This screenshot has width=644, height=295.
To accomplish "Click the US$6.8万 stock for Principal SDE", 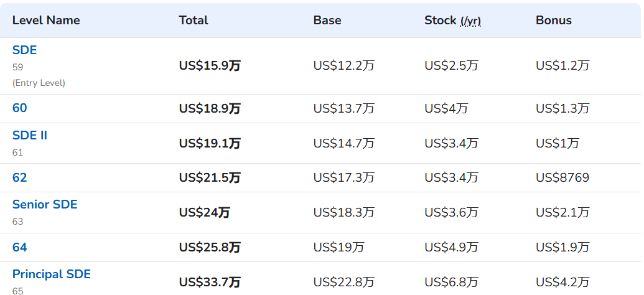I will (451, 283).
